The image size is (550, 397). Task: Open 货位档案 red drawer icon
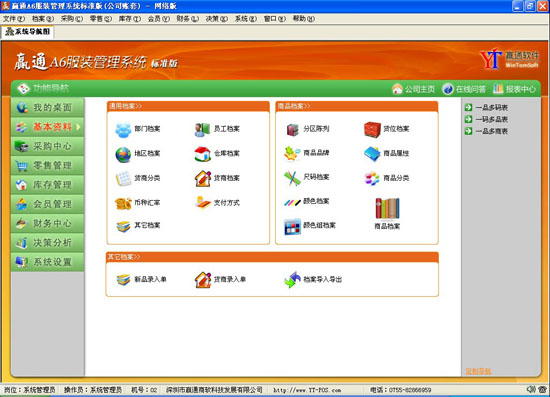tap(372, 129)
